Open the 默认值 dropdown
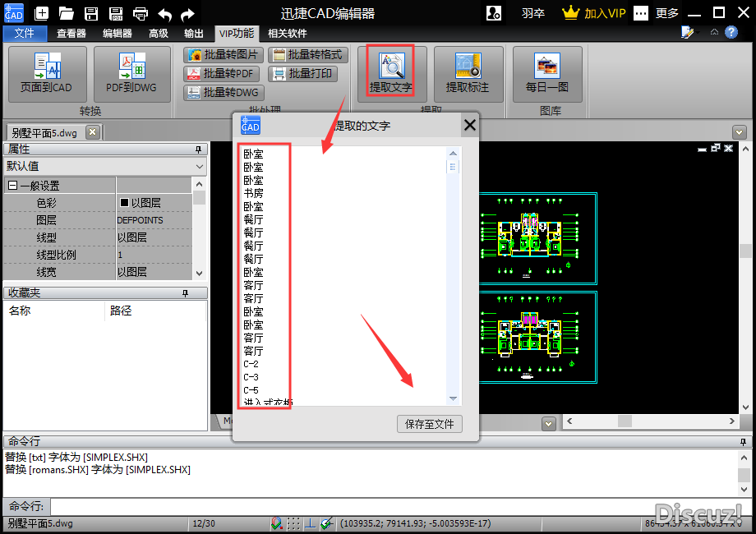756x534 pixels. pos(199,166)
